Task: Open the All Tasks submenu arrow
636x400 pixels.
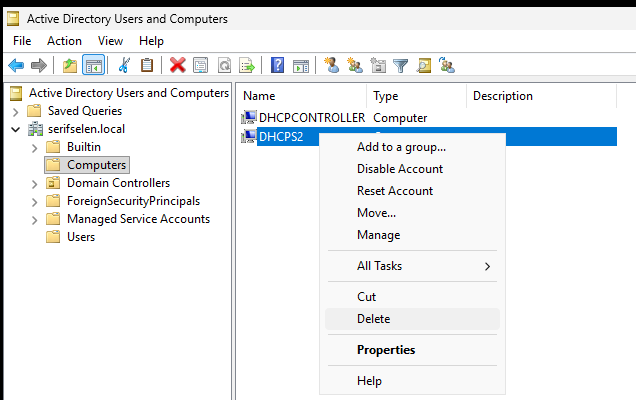Action: [487, 266]
